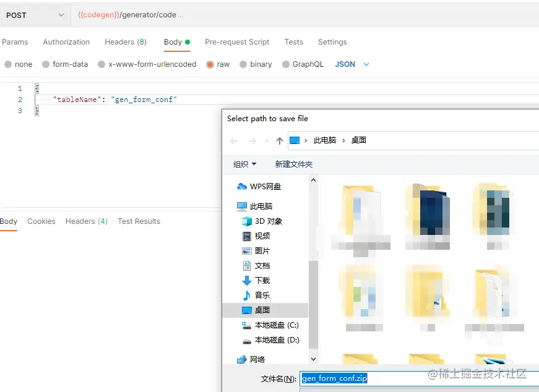The width and height of the screenshot is (539, 392).
Task: Click line 2 with "tableName" in the editor
Action: pyautogui.click(x=115, y=100)
